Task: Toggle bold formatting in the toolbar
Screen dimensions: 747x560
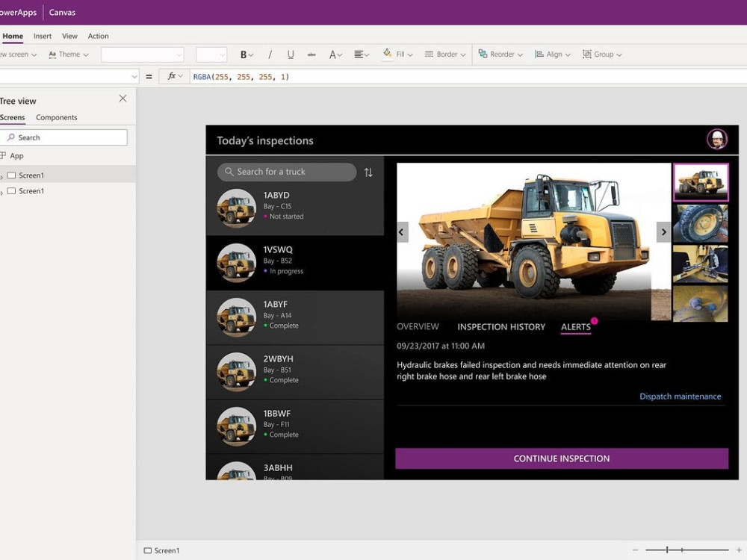Action: [x=247, y=55]
